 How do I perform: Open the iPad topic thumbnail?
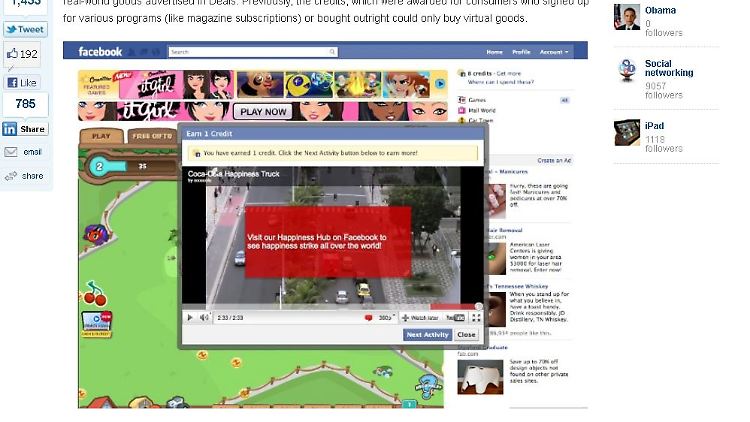point(627,132)
